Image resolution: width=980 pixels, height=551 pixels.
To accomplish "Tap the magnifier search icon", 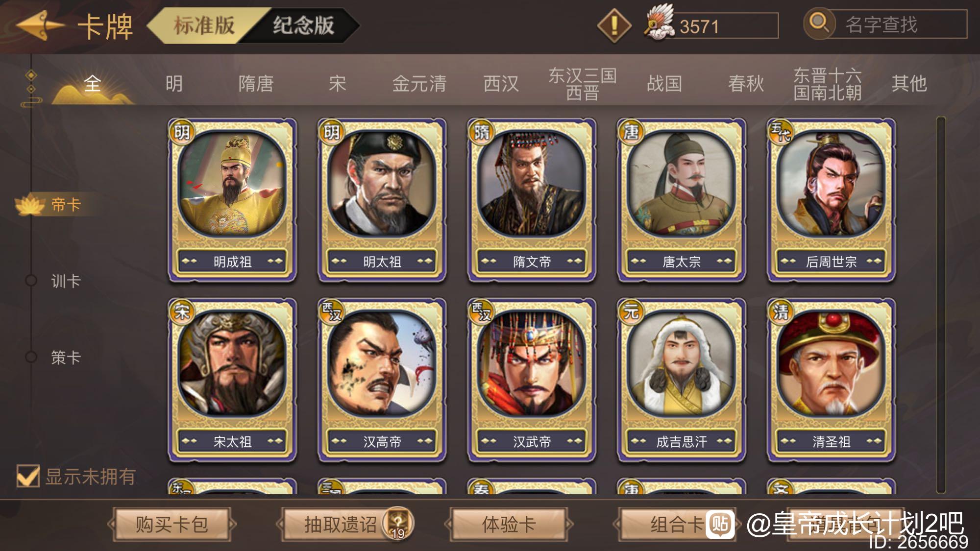I will 819,23.
